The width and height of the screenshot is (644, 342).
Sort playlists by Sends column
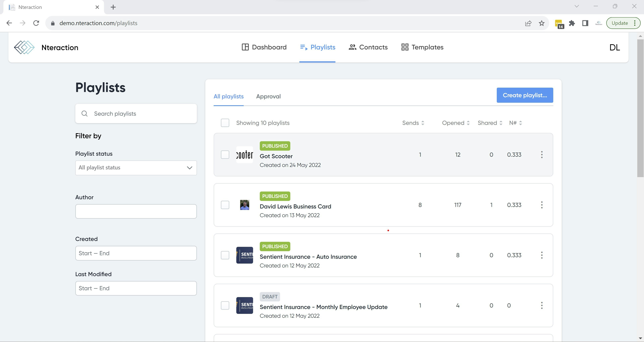pyautogui.click(x=413, y=123)
